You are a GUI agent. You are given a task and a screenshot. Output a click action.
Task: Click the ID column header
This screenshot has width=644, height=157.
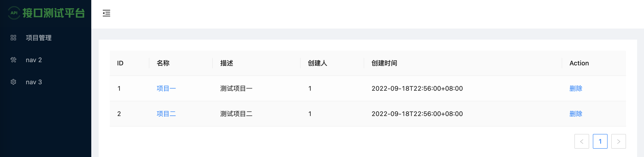tap(120, 63)
